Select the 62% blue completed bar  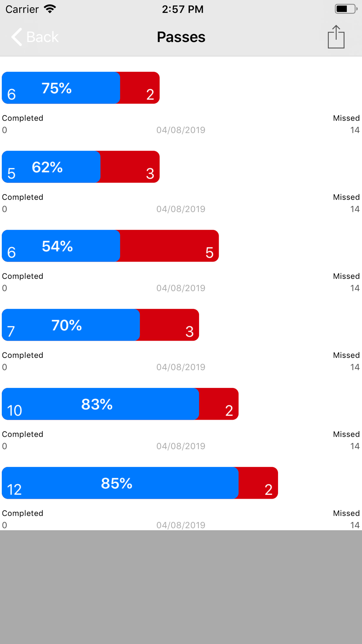pyautogui.click(x=51, y=167)
